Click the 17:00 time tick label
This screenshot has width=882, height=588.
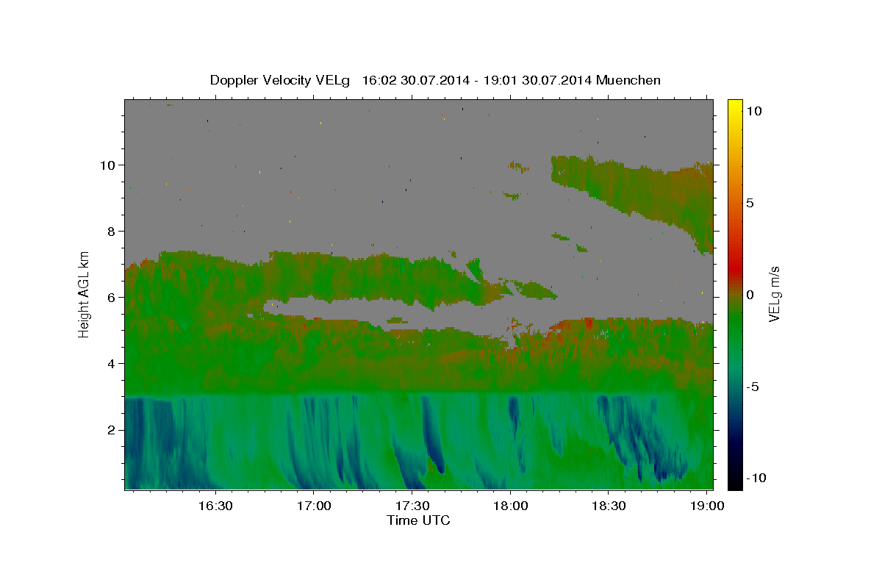click(314, 506)
